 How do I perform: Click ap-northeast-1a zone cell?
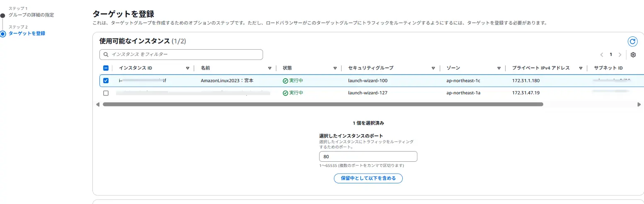[463, 93]
